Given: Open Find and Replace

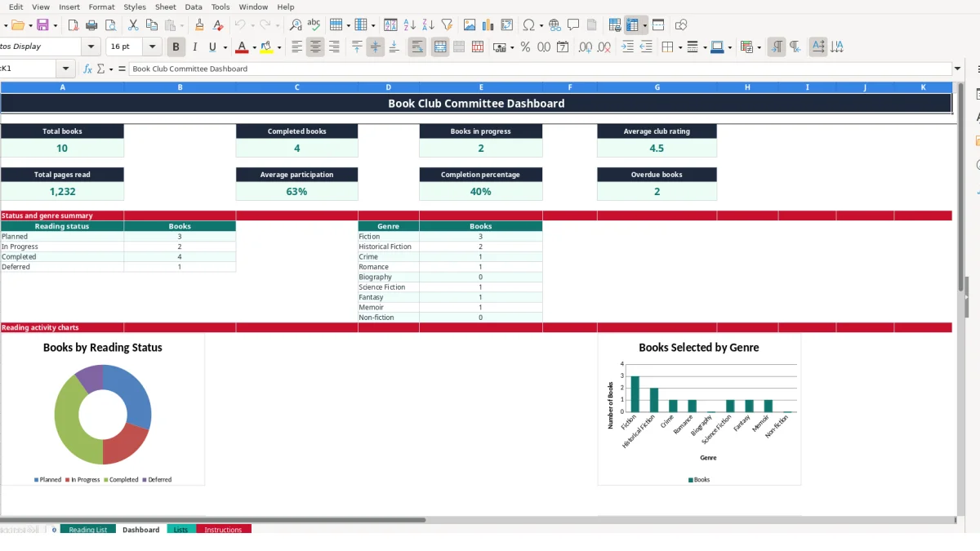Looking at the screenshot, I should point(296,25).
